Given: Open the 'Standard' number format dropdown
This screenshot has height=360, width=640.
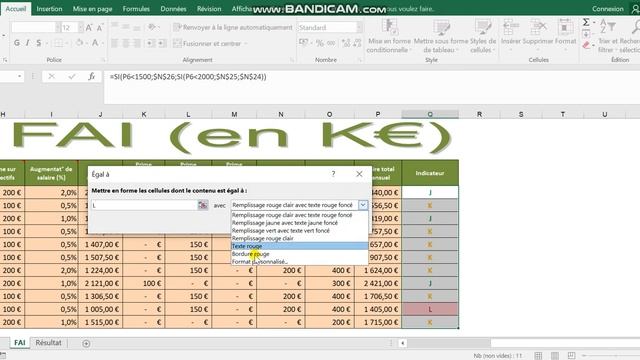Looking at the screenshot, I should pos(359,27).
